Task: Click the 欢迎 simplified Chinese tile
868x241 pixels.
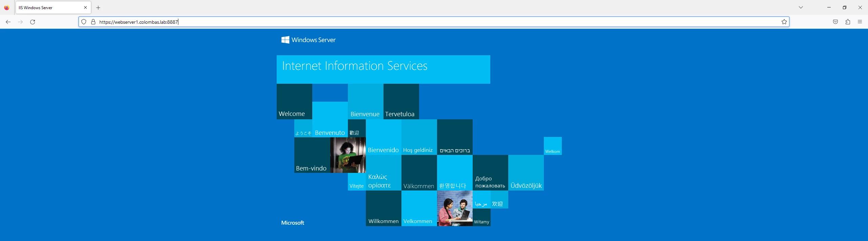Action: point(499,200)
